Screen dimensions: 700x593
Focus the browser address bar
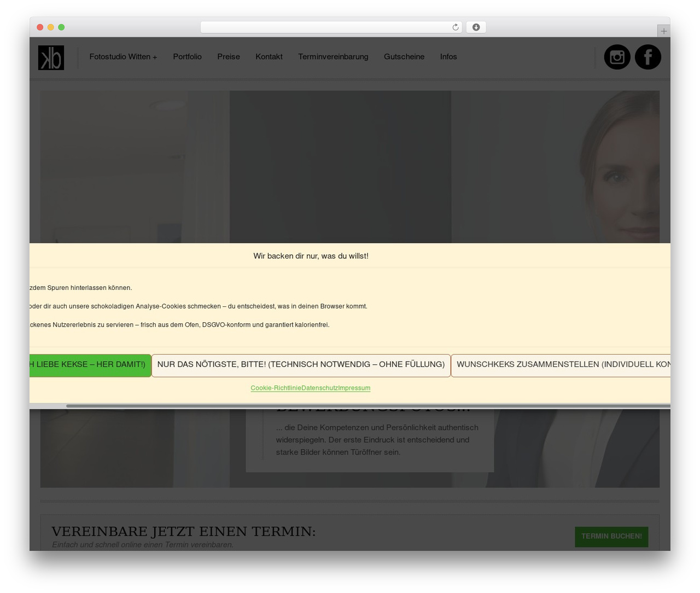click(x=331, y=27)
